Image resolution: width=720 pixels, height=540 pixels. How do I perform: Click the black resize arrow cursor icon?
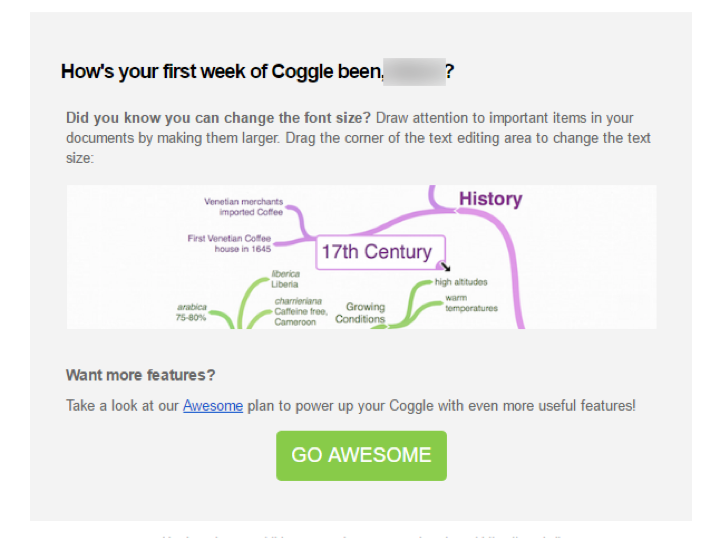[x=446, y=267]
